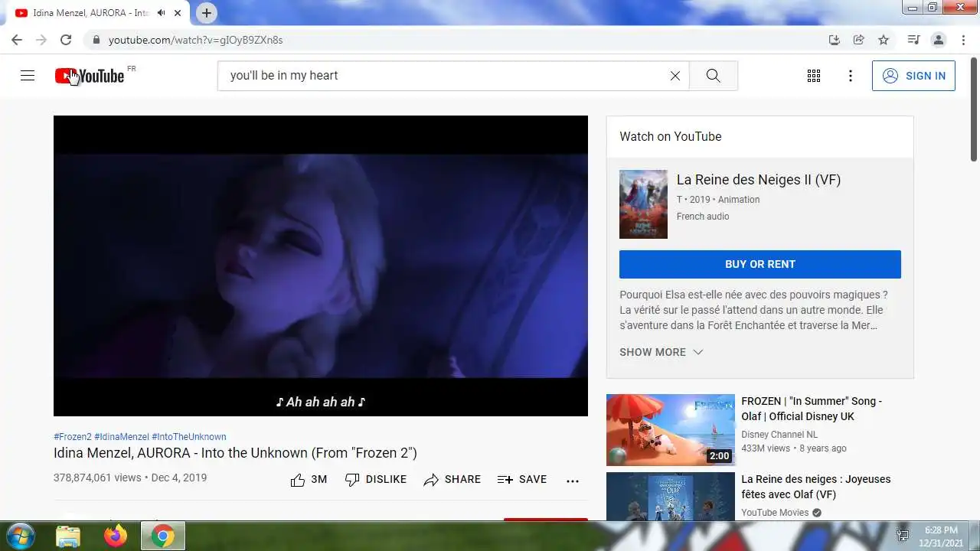Screen dimensions: 980x551
Task: Click 378,874,061 views text
Action: click(x=97, y=478)
